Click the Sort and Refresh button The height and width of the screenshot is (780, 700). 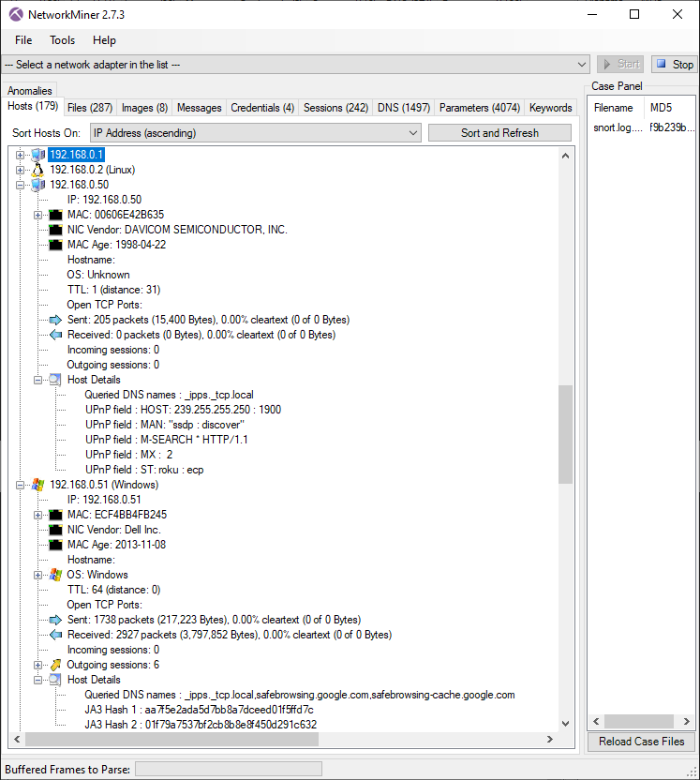499,133
